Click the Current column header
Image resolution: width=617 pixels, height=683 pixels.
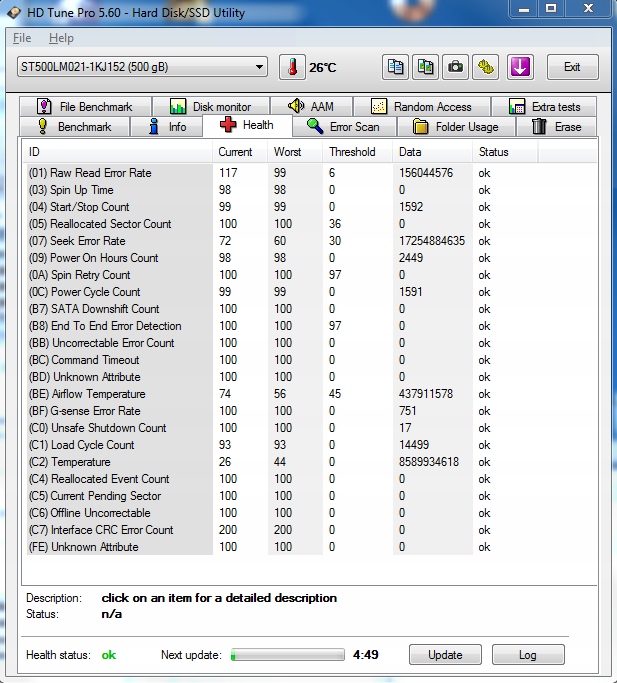coord(240,152)
